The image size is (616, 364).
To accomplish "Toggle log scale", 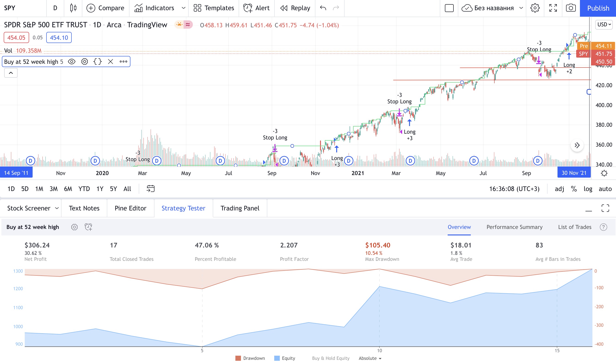I will [x=588, y=189].
